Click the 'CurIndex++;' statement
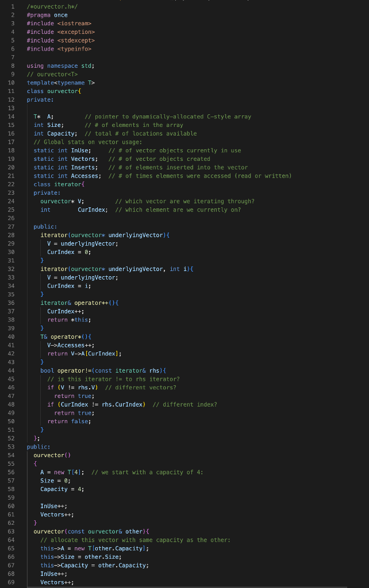369x588 pixels. click(66, 311)
